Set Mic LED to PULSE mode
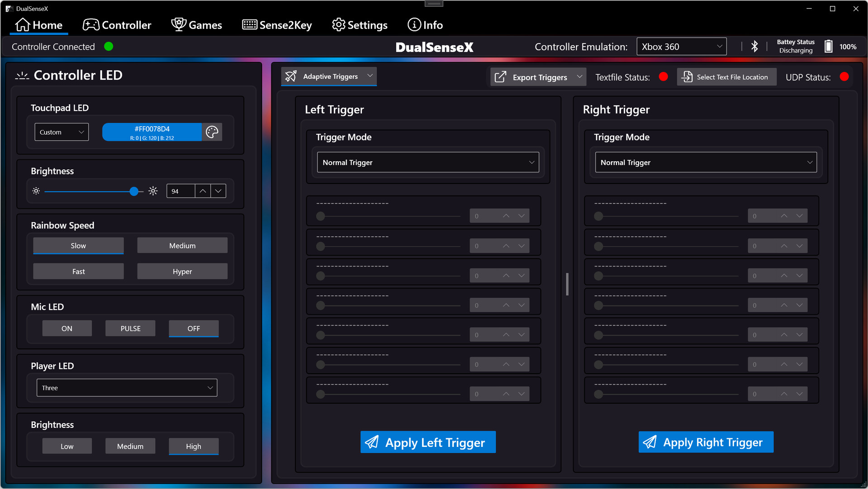The image size is (868, 489). coord(130,328)
